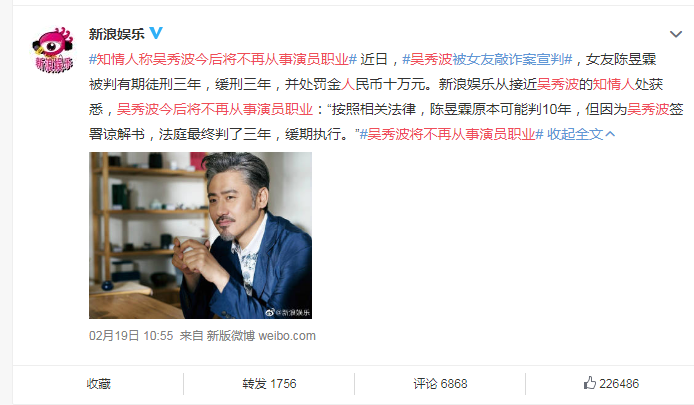This screenshot has width=694, height=405.
Task: Enlarge the man in blue jacket photo
Action: click(200, 235)
